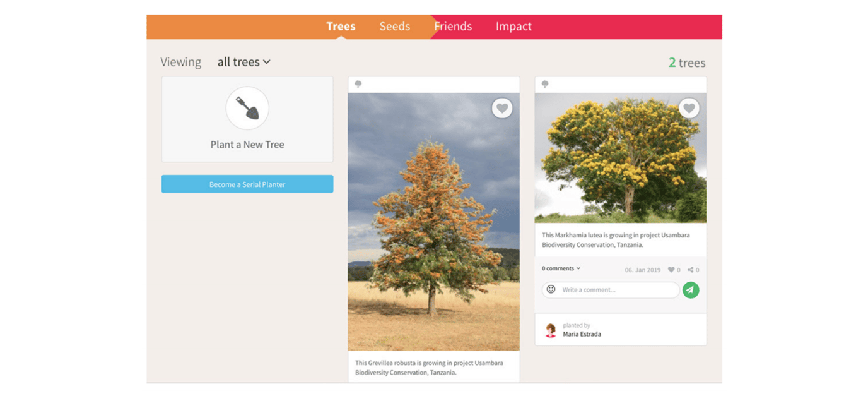Open the emoji picker in the comment box
Viewport: 868px width, 396px height.
click(x=550, y=290)
